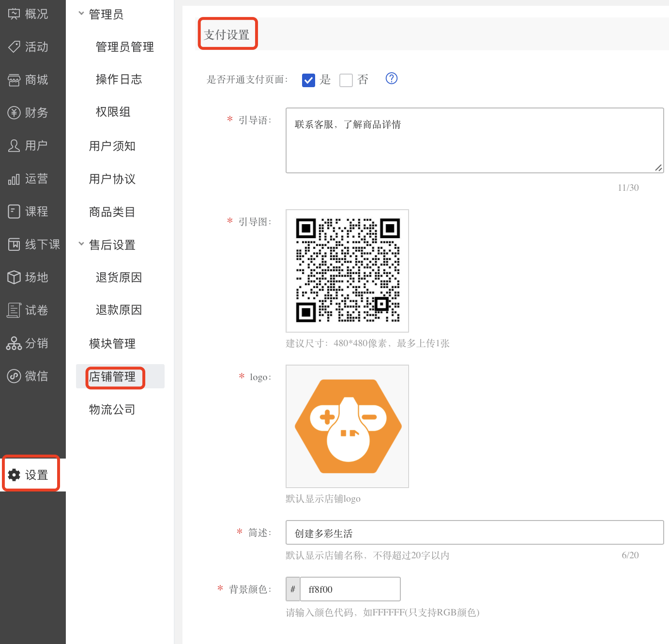Screen dimensions: 669x644
Task: Open 物流公司 submenu item
Action: click(x=112, y=410)
